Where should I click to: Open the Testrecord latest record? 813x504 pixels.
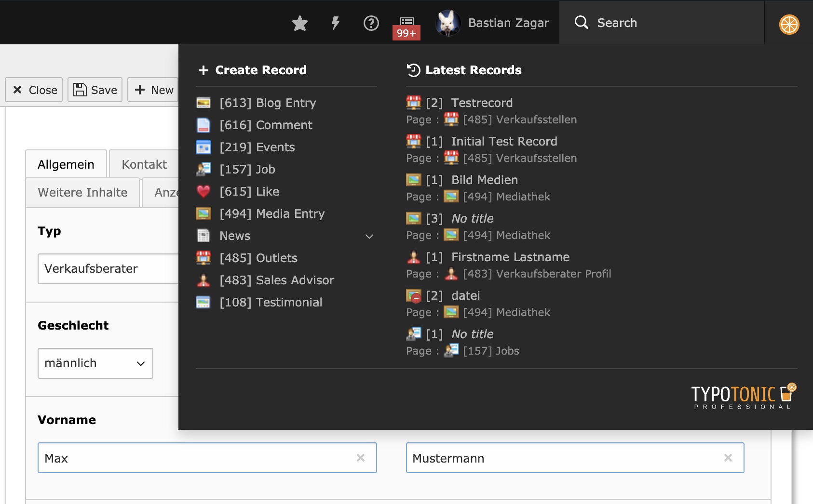(x=482, y=103)
